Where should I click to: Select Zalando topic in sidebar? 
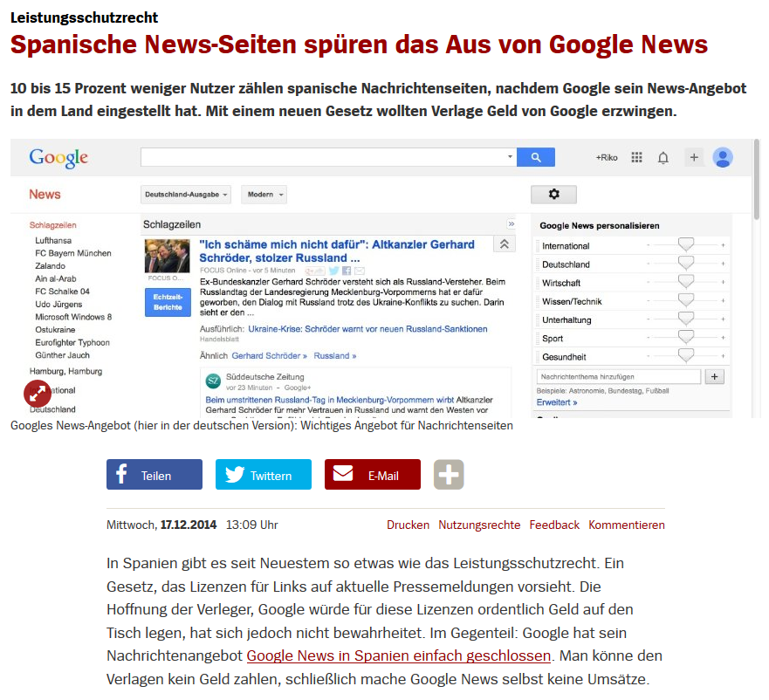coord(50,266)
